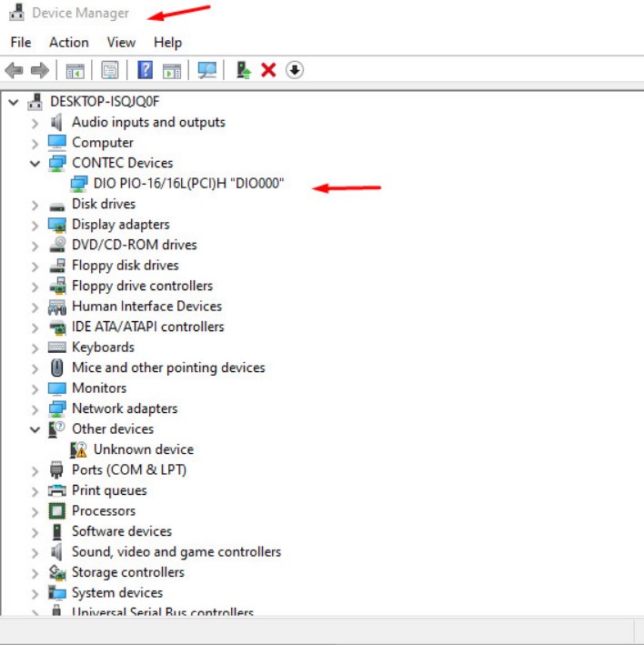Click the Print queues printer icon
This screenshot has width=644, height=645.
click(56, 490)
